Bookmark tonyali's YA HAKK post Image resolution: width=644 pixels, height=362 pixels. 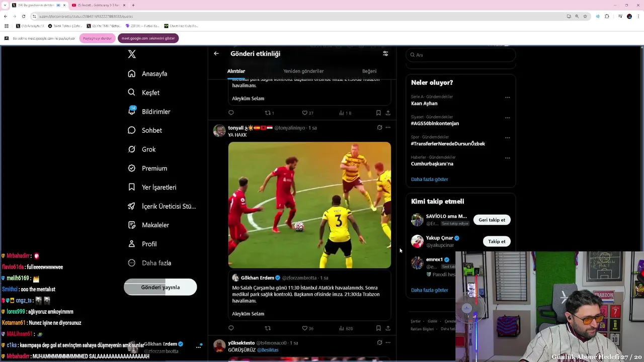click(x=378, y=328)
